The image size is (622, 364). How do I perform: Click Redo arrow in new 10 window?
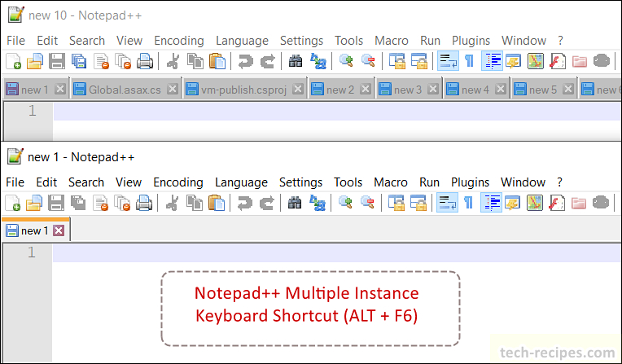(267, 62)
